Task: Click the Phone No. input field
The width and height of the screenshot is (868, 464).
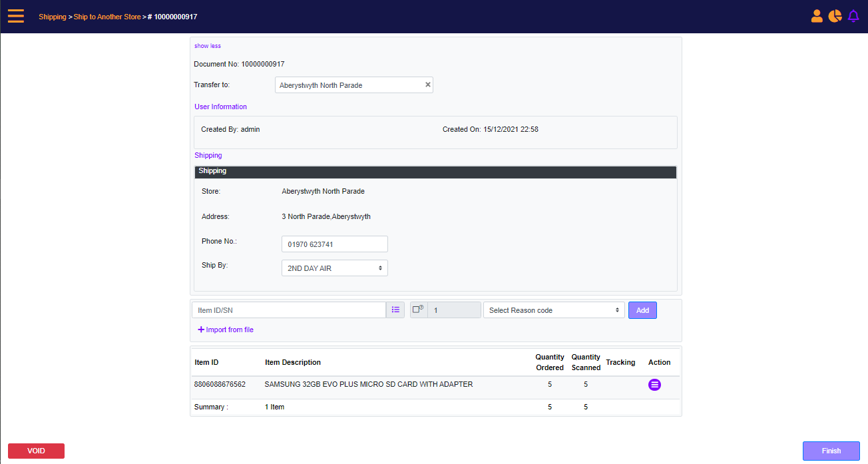Action: pos(335,244)
